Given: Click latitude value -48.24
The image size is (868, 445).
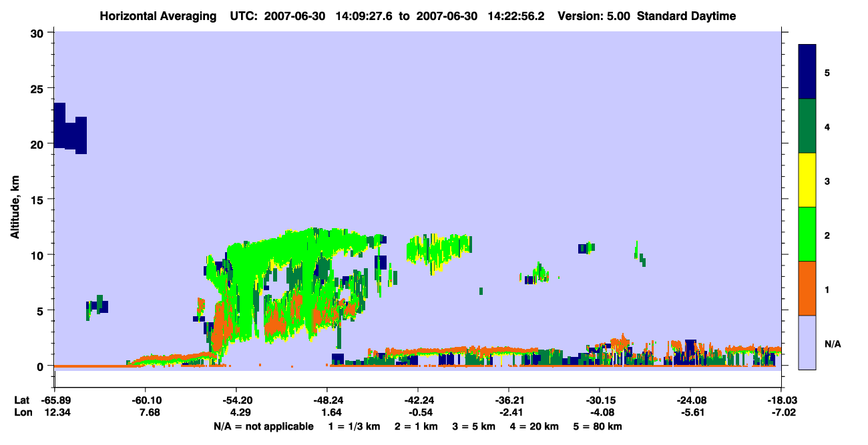Looking at the screenshot, I should click(327, 400).
